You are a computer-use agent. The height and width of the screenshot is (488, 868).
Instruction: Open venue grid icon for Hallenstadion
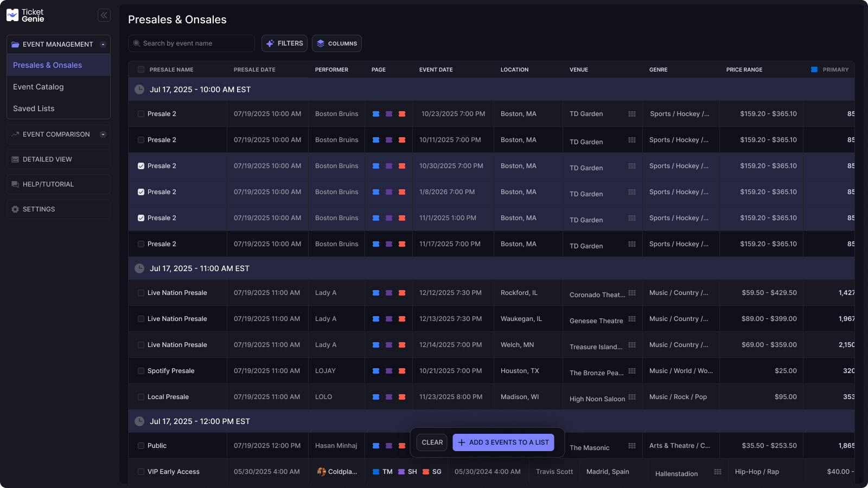click(718, 472)
